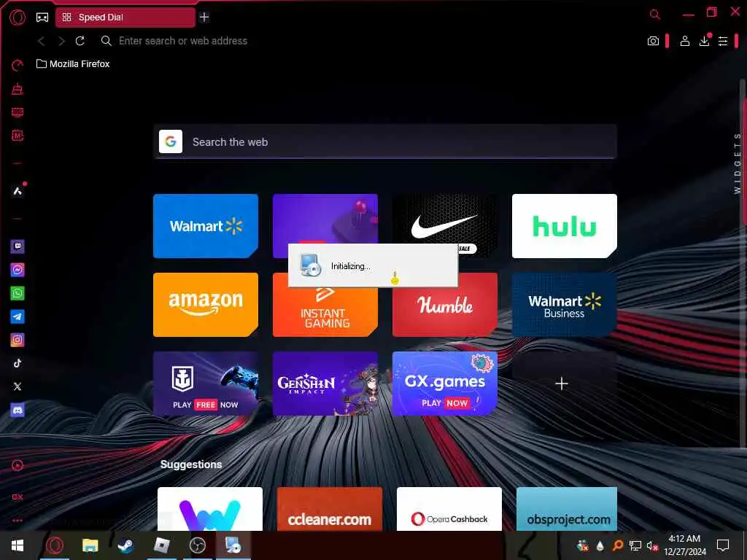This screenshot has width=747, height=560.
Task: Open TikTok in the sidebar
Action: tap(18, 363)
